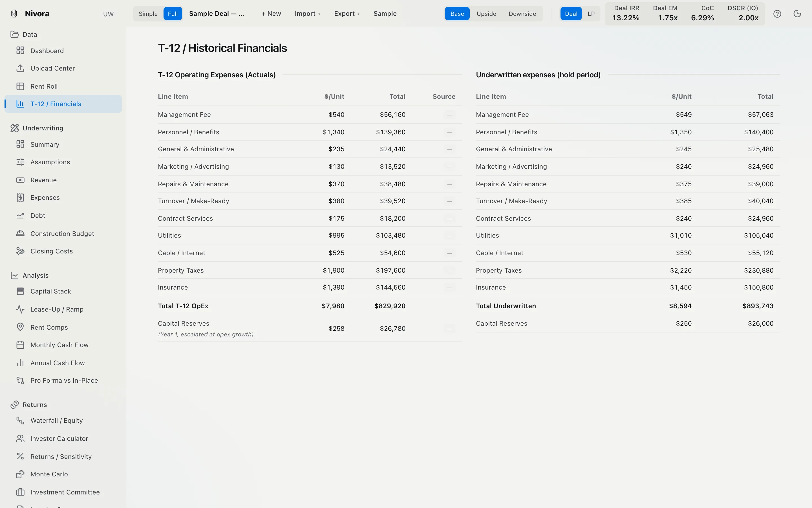Click the Lease-Up / Ramp pulse icon
Image resolution: width=812 pixels, height=508 pixels.
(20, 309)
